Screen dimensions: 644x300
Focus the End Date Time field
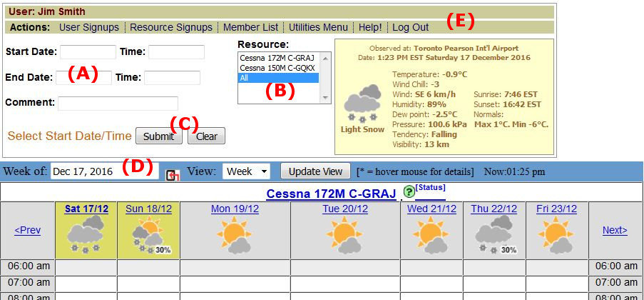(172, 78)
